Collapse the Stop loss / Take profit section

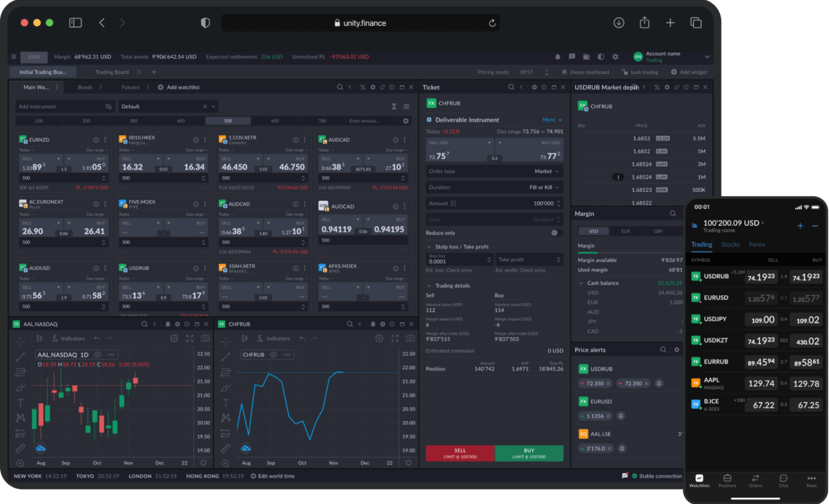(430, 247)
